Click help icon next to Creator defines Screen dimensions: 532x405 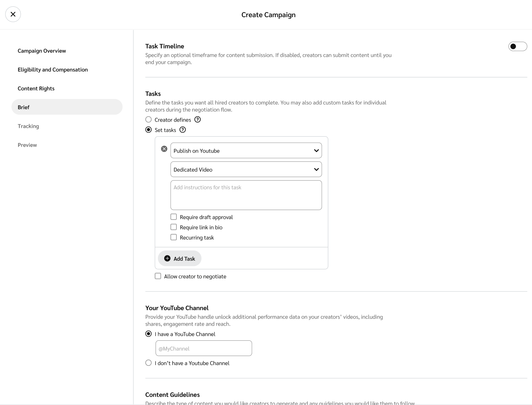197,119
